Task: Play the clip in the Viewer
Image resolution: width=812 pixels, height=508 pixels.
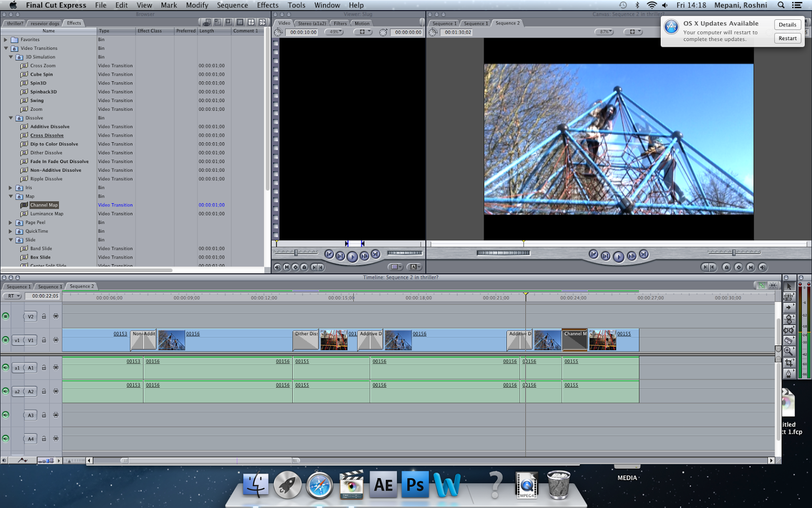Action: click(x=352, y=256)
